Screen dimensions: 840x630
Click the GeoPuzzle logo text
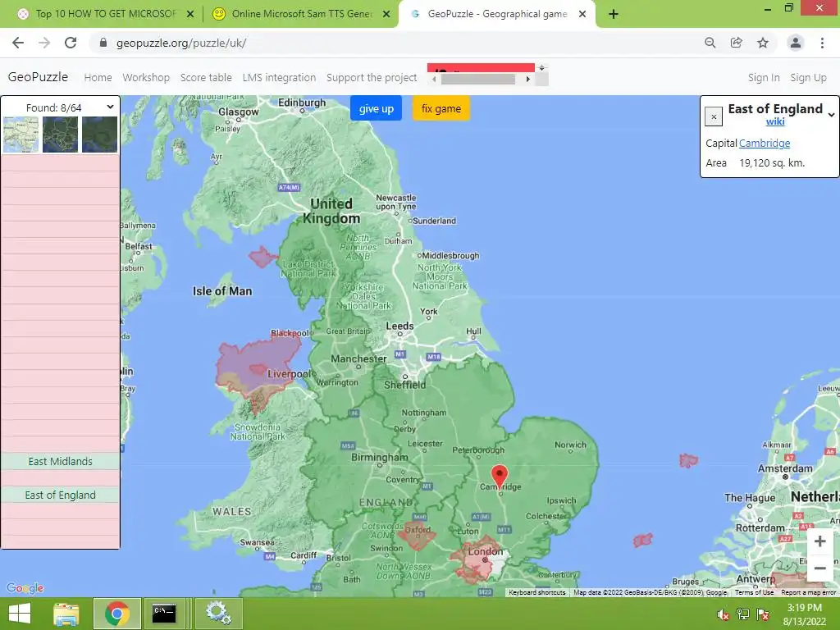click(38, 77)
